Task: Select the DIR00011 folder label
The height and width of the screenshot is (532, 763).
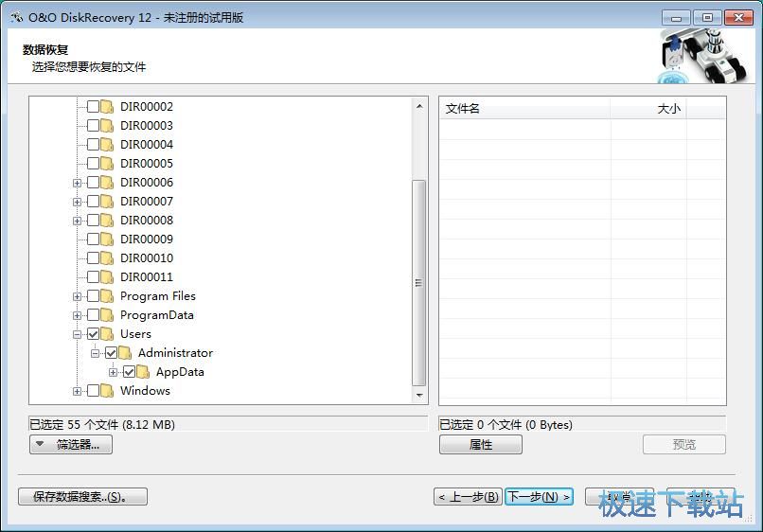Action: coord(147,277)
